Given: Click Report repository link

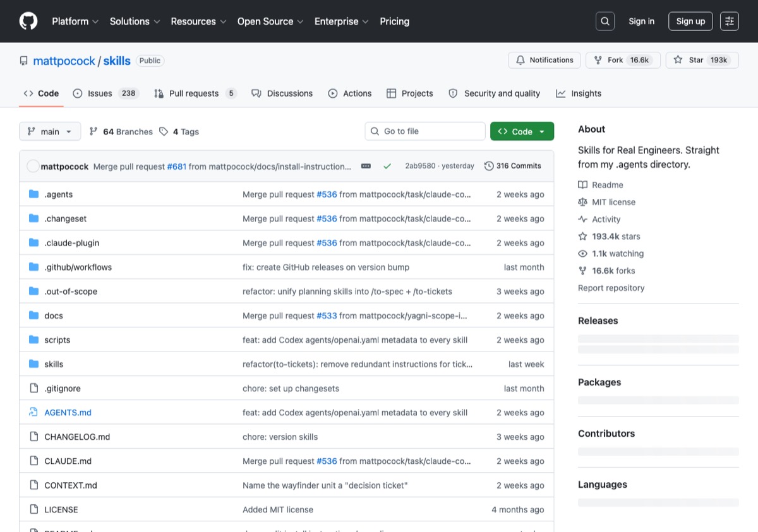Looking at the screenshot, I should point(611,288).
